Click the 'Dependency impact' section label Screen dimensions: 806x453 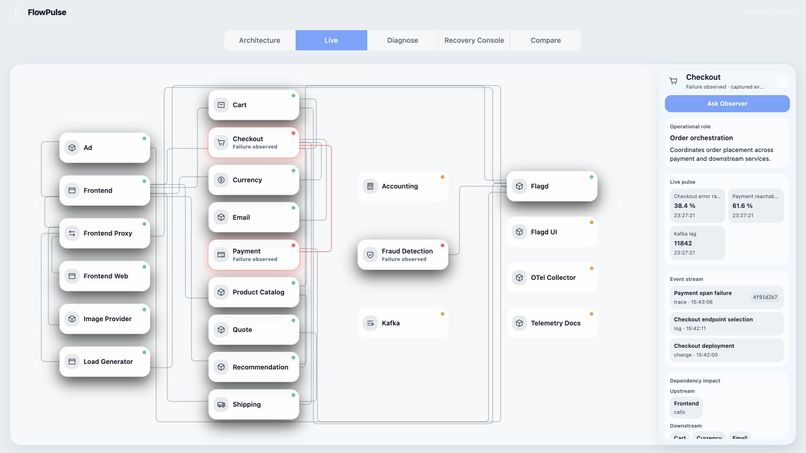694,381
